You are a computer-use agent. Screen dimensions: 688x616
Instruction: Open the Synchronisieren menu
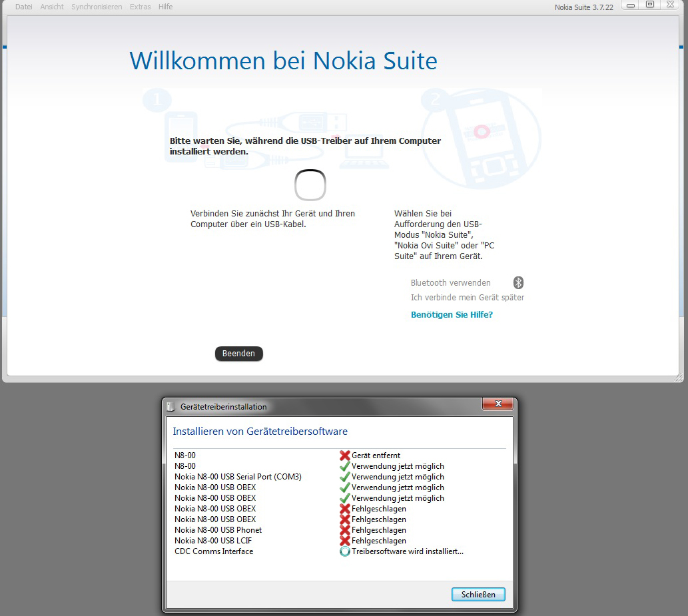[97, 7]
